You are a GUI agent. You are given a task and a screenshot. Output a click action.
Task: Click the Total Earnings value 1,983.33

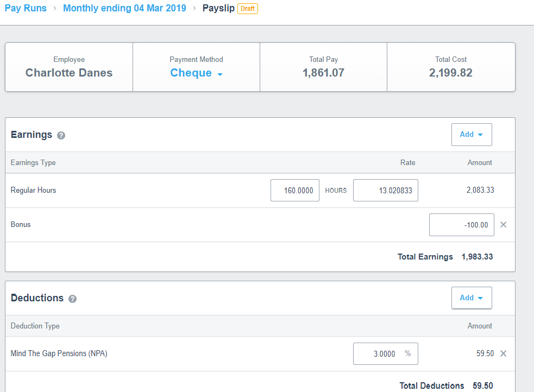point(477,257)
